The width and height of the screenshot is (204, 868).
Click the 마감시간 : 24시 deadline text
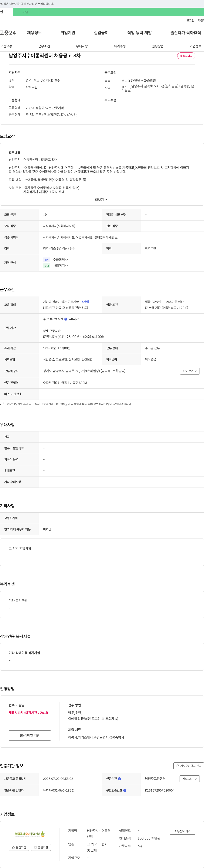36,713
